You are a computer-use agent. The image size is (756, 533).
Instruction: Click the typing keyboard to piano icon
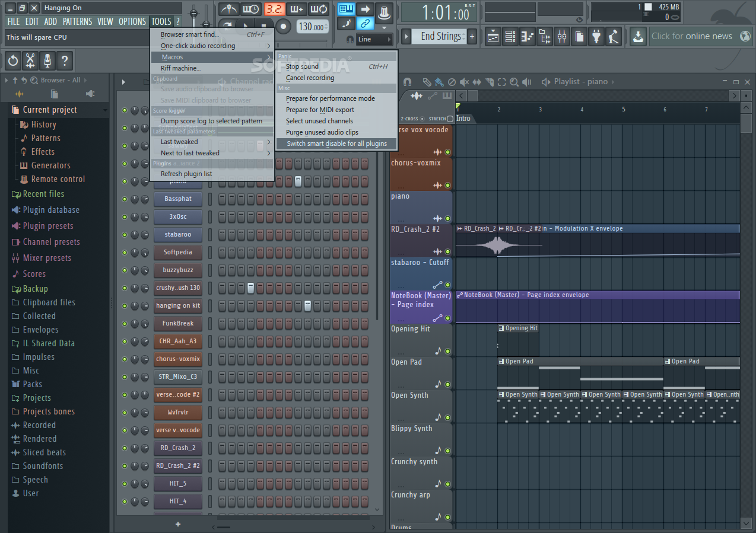346,9
